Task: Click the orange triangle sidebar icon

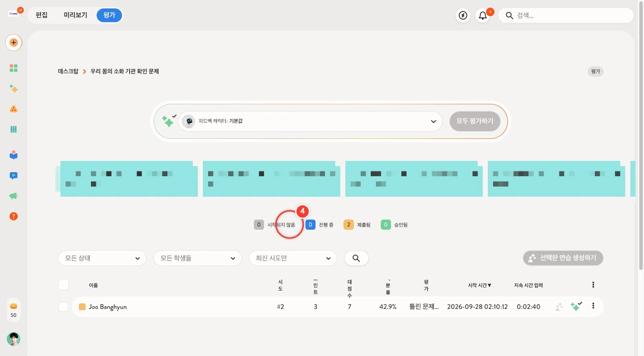Action: (x=14, y=109)
